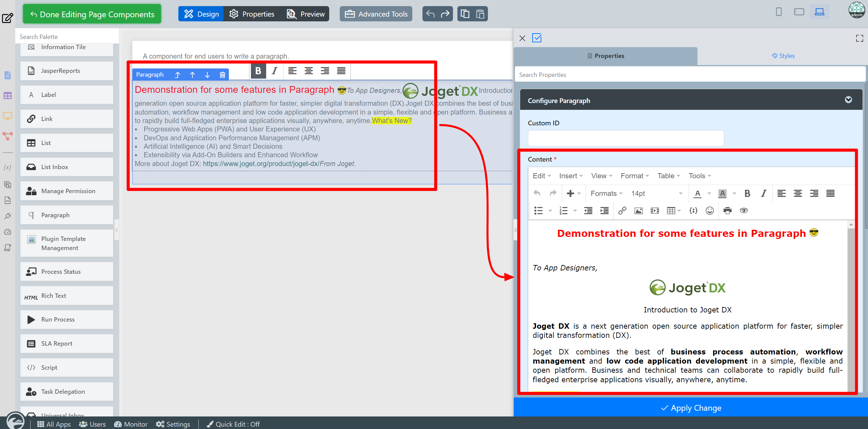Screen dimensions: 868x429
Task: Click the Apply Change button
Action: (691, 408)
